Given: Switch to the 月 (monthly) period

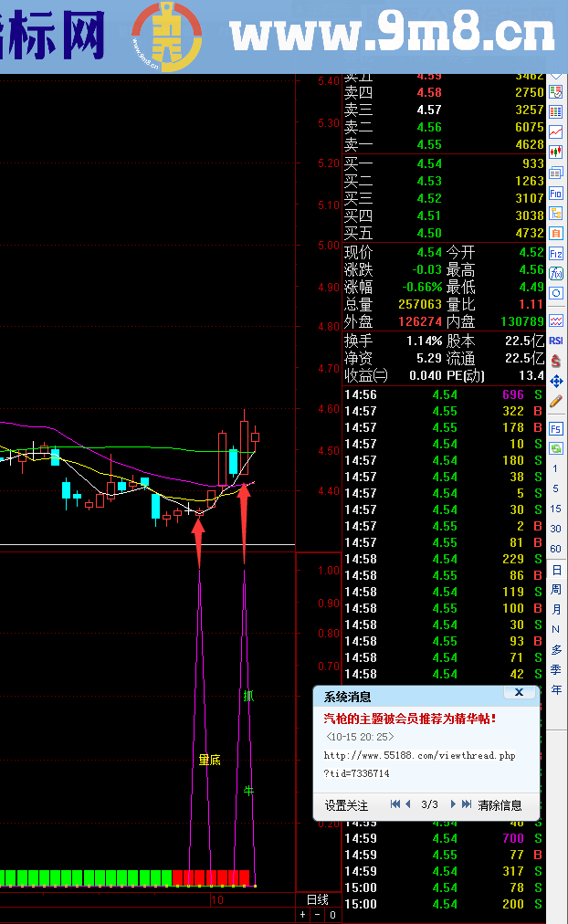Looking at the screenshot, I should (556, 610).
